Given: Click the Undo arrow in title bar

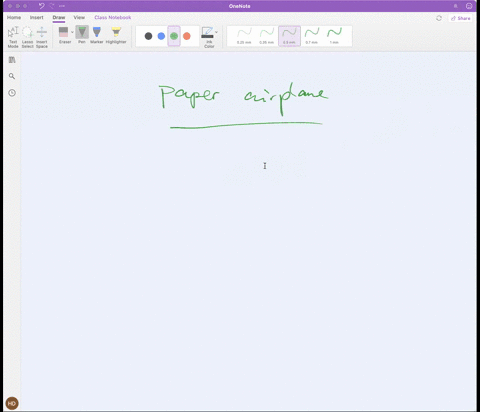Looking at the screenshot, I should pos(41,6).
